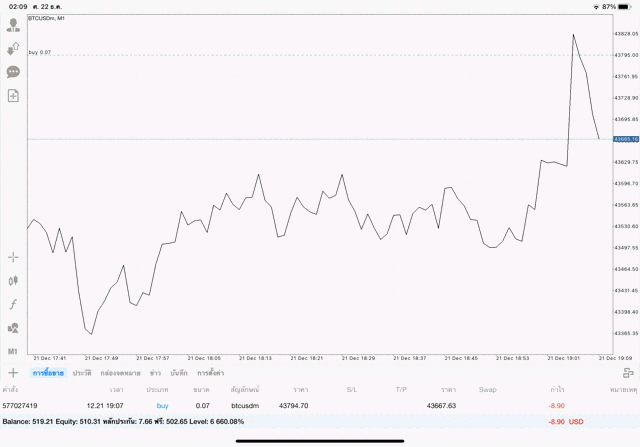Image resolution: width=640 pixels, height=447 pixels.
Task: Select the การซื้อขาย (Trade) tab
Action: [48, 373]
